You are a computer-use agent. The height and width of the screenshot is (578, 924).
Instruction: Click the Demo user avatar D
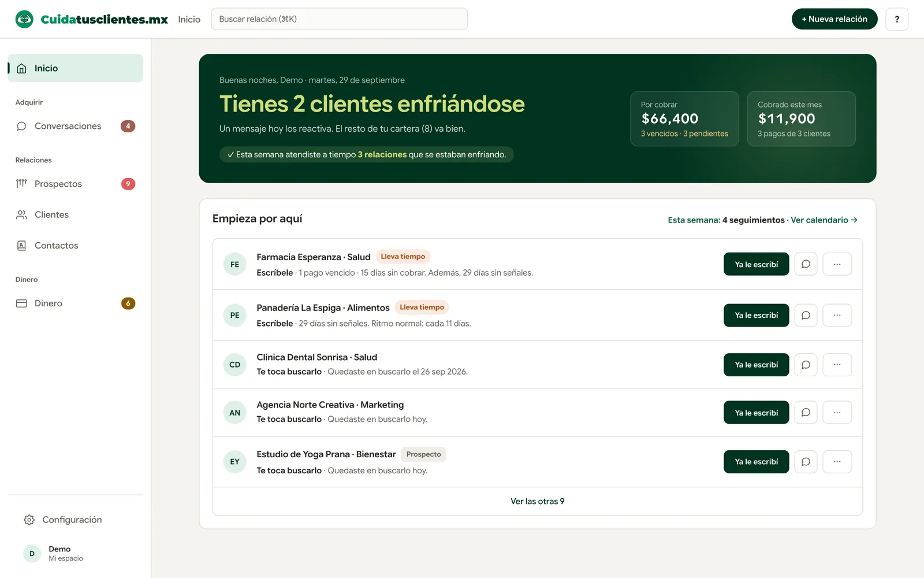coord(32,553)
